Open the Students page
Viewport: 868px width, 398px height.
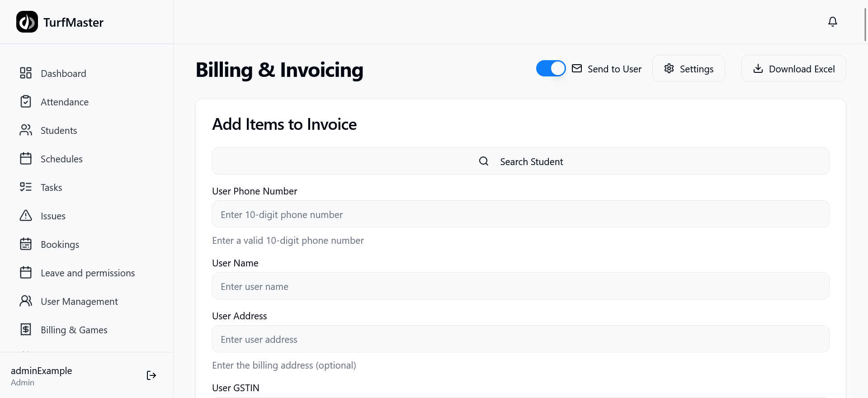(x=87, y=130)
